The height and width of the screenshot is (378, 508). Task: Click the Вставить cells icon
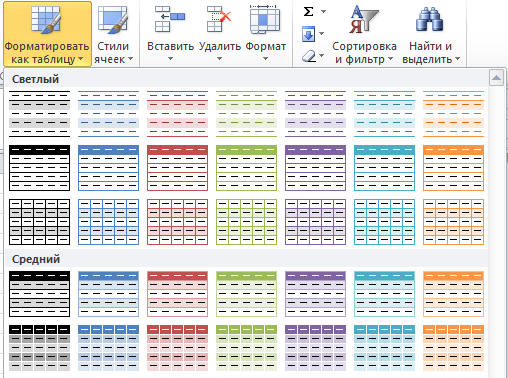click(170, 19)
